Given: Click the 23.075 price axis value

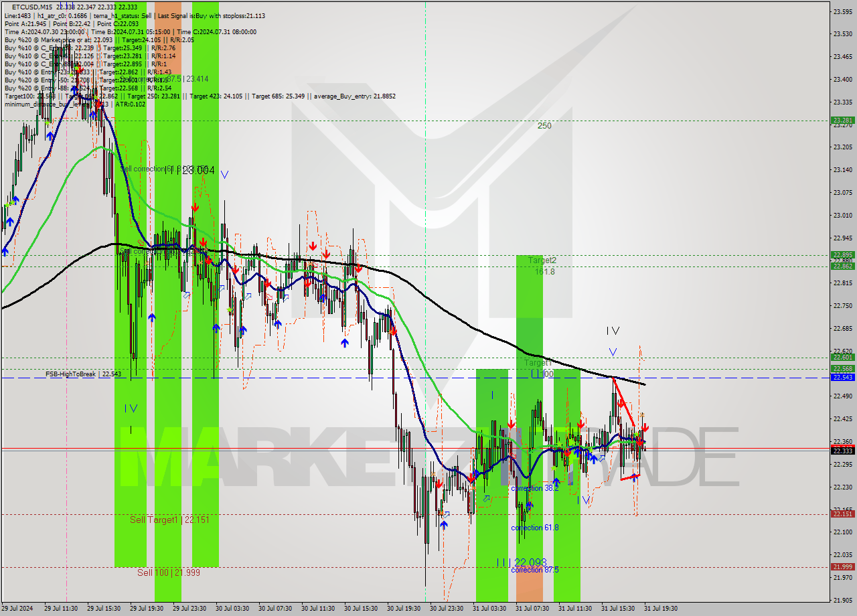Looking at the screenshot, I should coord(842,192).
